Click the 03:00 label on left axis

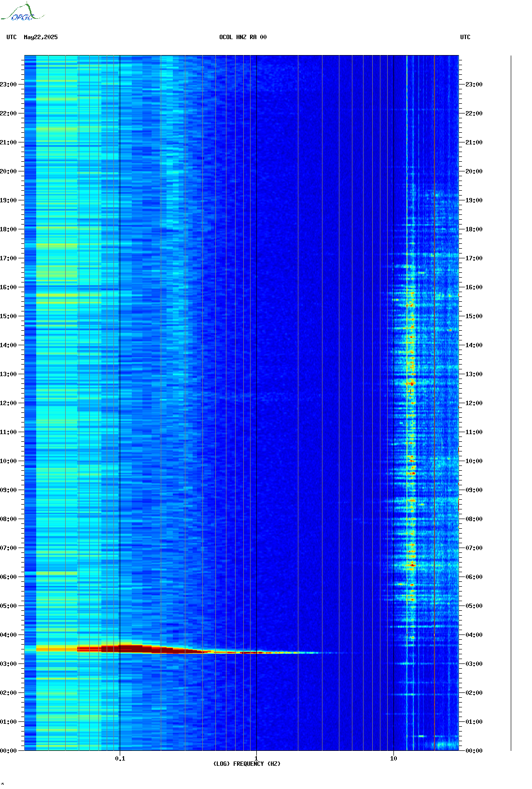click(x=8, y=664)
